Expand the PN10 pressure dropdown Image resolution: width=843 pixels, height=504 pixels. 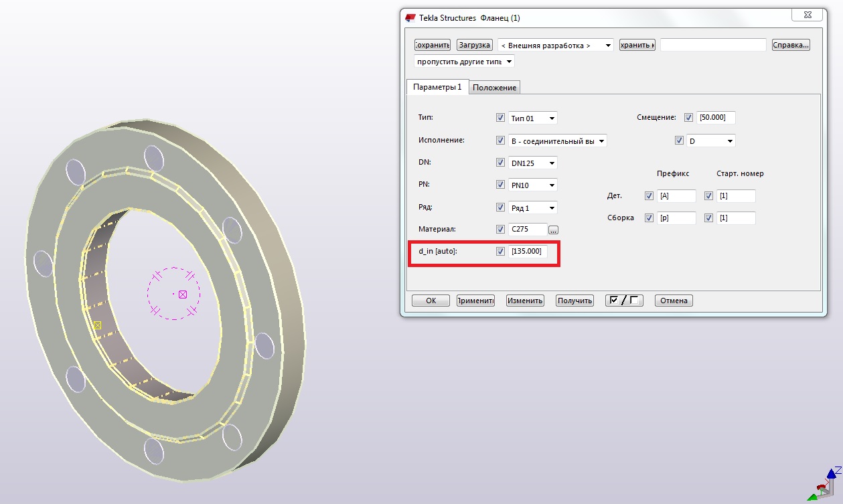[532, 185]
